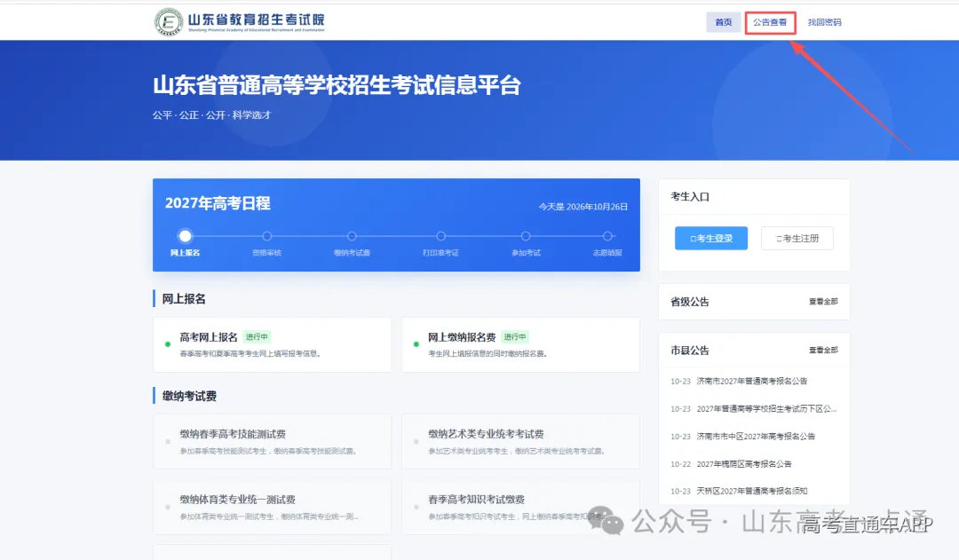Select the 网上报名 schedule step marker

[x=186, y=236]
